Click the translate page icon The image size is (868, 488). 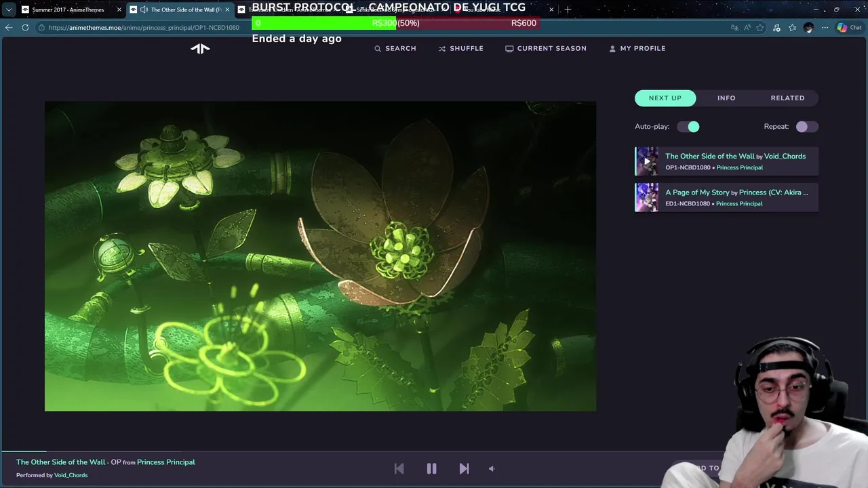click(x=734, y=28)
